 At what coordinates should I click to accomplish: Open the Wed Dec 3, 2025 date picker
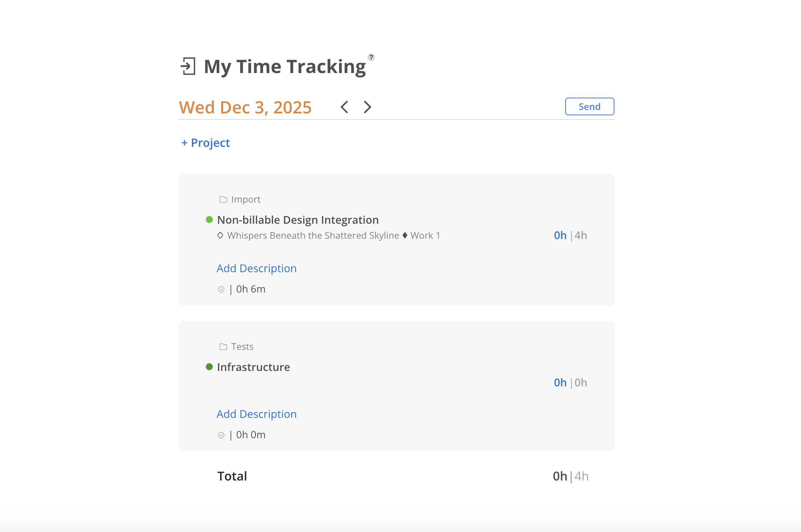tap(245, 107)
